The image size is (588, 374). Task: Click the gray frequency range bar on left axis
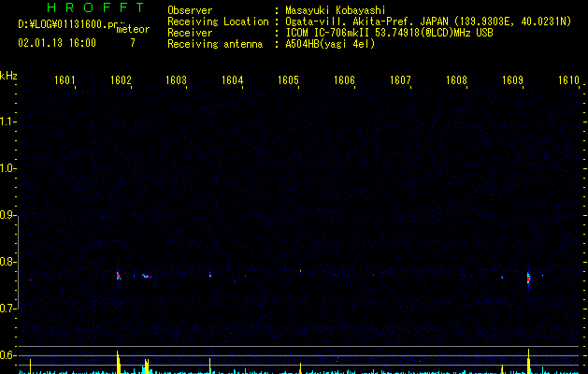click(18, 262)
